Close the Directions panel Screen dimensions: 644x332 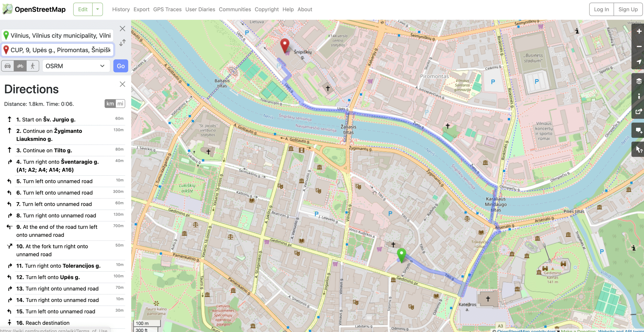pos(123,84)
